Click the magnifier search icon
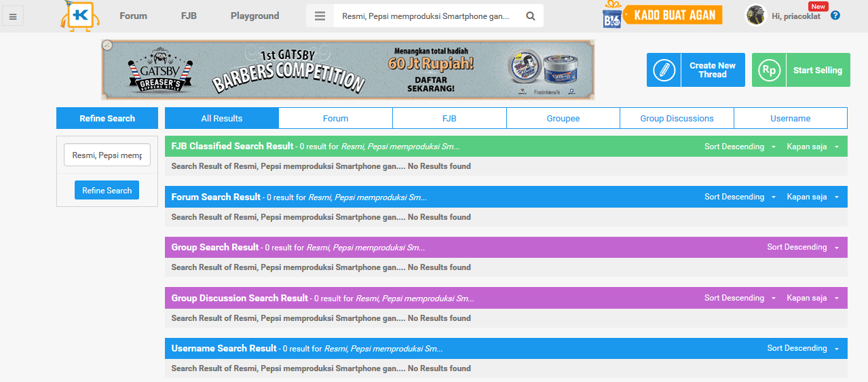This screenshot has height=382, width=868. coord(531,16)
